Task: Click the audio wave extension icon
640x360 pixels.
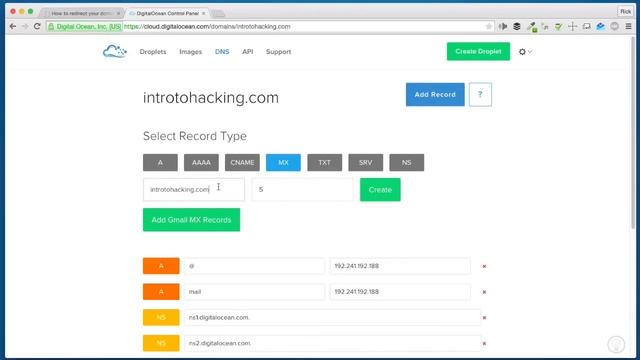Action: (503, 27)
